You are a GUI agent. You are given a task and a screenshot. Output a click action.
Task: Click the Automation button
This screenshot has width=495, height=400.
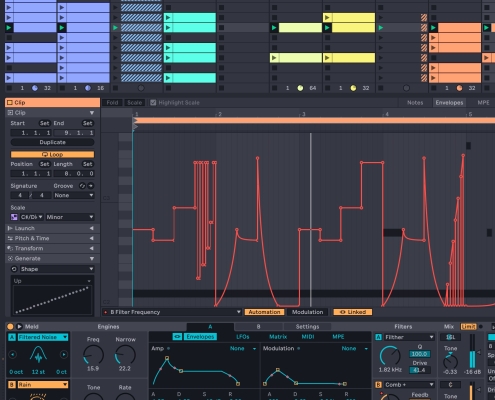click(x=264, y=312)
